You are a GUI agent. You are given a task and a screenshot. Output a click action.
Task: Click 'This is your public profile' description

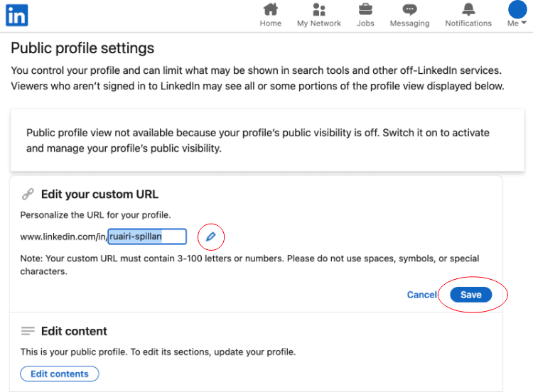point(158,352)
